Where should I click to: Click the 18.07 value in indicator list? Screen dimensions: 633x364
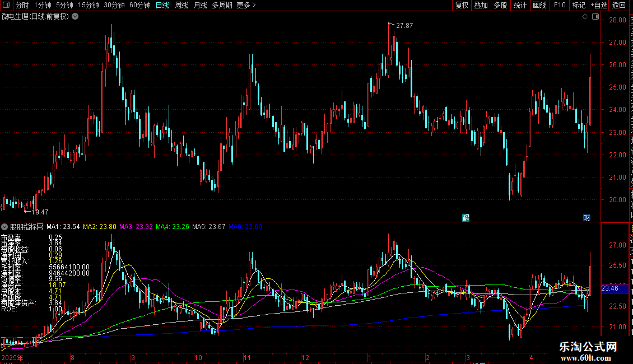(57, 285)
